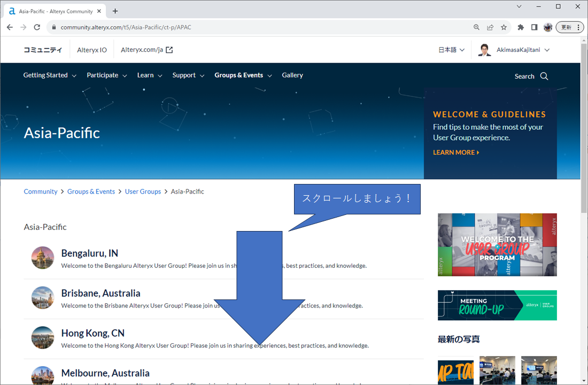Open the User Groups breadcrumb link
The width and height of the screenshot is (588, 385).
click(x=143, y=191)
